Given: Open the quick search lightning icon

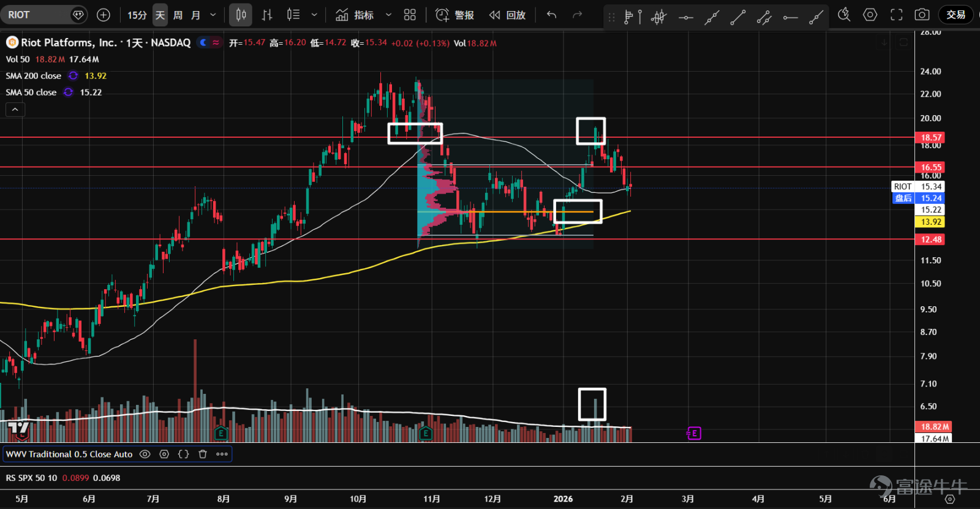Looking at the screenshot, I should point(844,15).
